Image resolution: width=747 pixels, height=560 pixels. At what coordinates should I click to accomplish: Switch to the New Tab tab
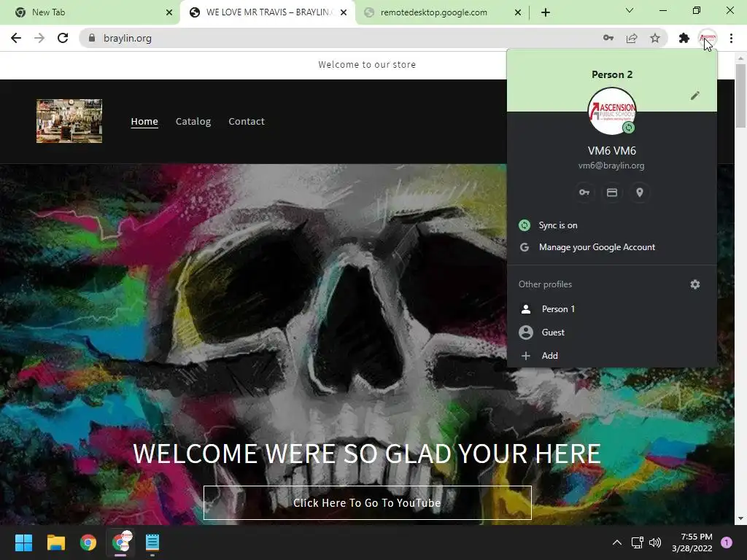(90, 12)
